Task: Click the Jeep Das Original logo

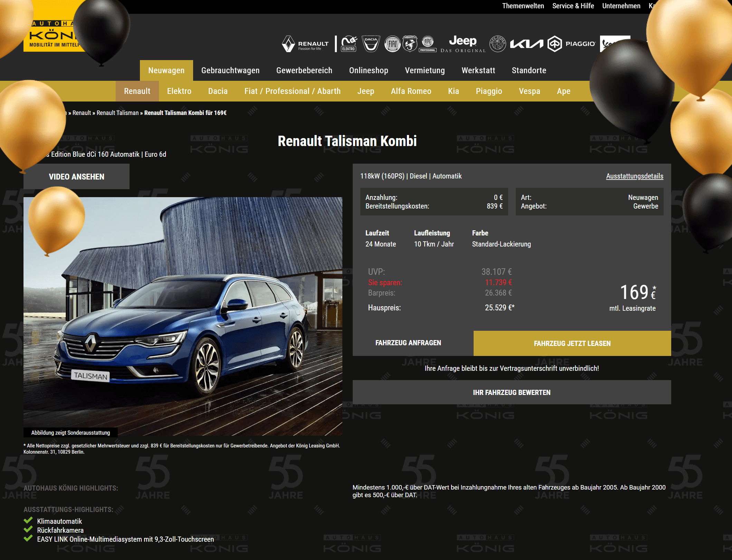Action: click(x=463, y=44)
